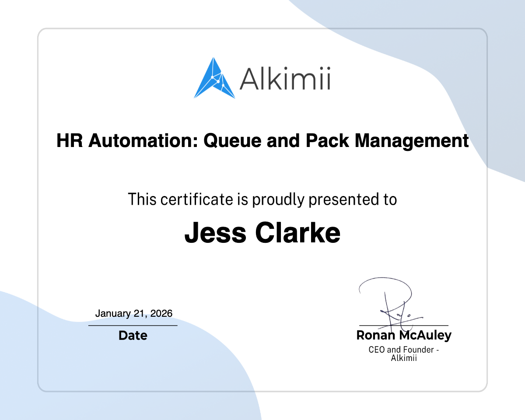The height and width of the screenshot is (420, 525).
Task: Select the CEO and Founder - Alkimii text
Action: point(404,353)
